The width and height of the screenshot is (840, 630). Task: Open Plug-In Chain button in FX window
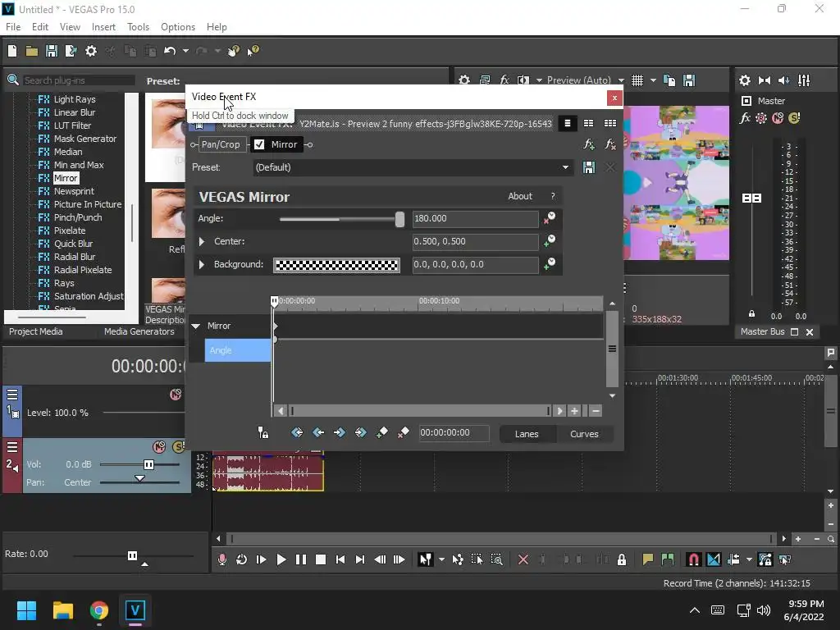pyautogui.click(x=589, y=144)
